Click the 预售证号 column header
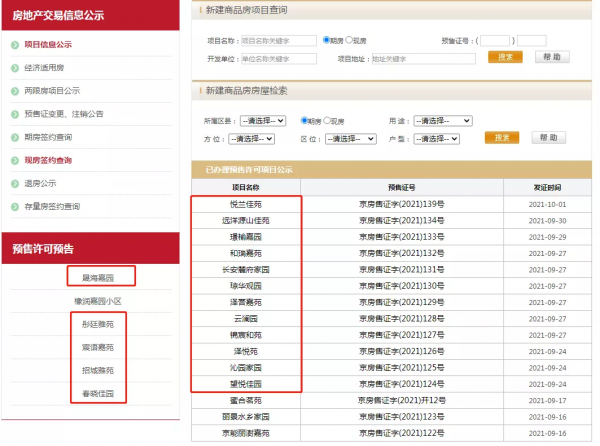The width and height of the screenshot is (600, 446). [x=402, y=187]
